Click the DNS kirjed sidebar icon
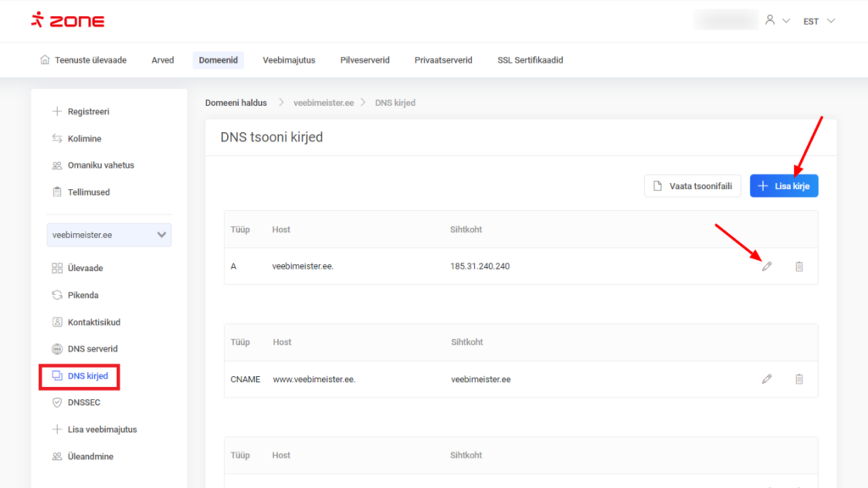868x488 pixels. (x=57, y=375)
